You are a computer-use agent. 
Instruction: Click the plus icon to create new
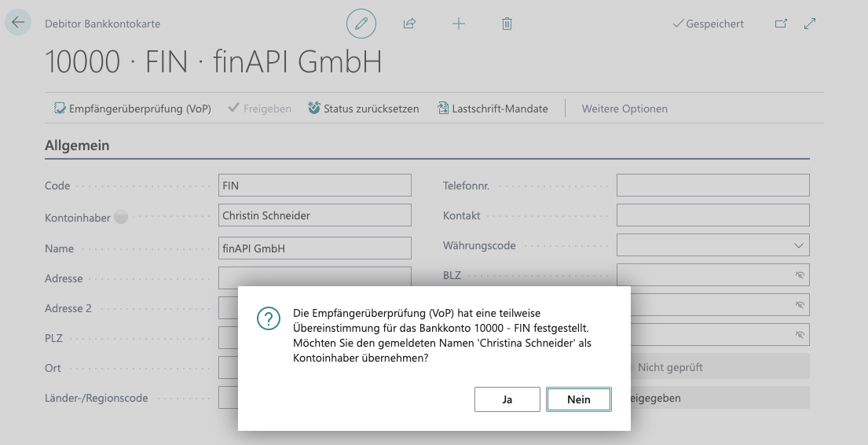click(x=459, y=24)
